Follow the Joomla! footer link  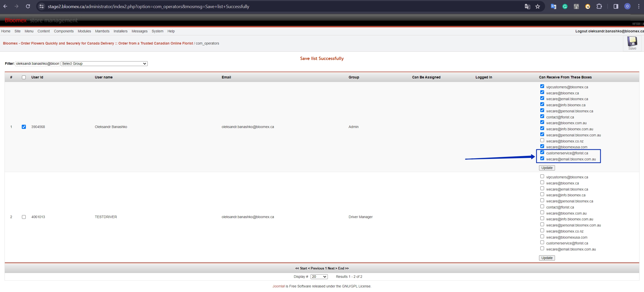[x=278, y=286]
